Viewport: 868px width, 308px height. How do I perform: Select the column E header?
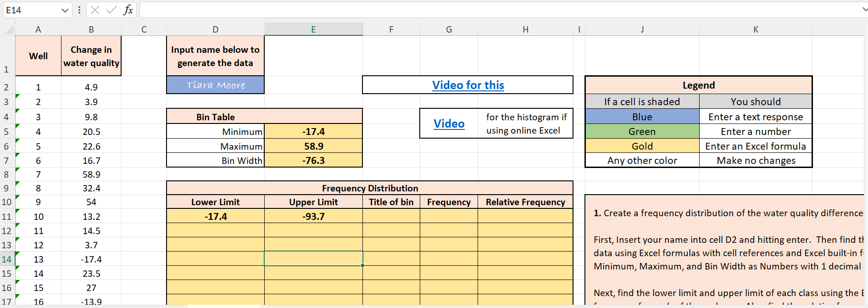point(313,29)
